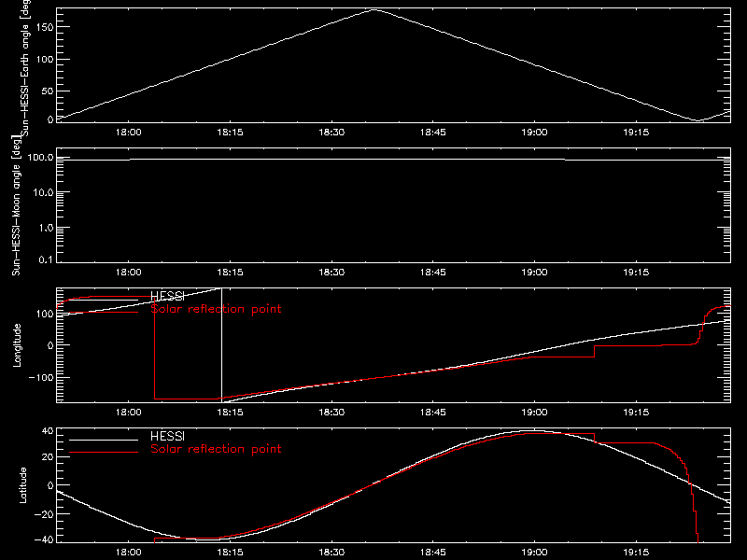
Task: Click 18:00 under the Moon angle plot
Action: 129,273
